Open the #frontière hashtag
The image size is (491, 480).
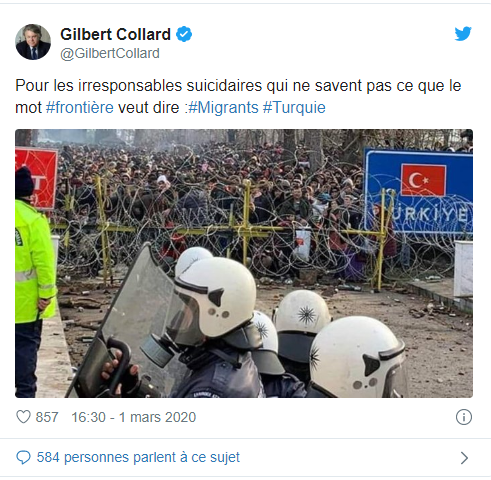(x=80, y=108)
